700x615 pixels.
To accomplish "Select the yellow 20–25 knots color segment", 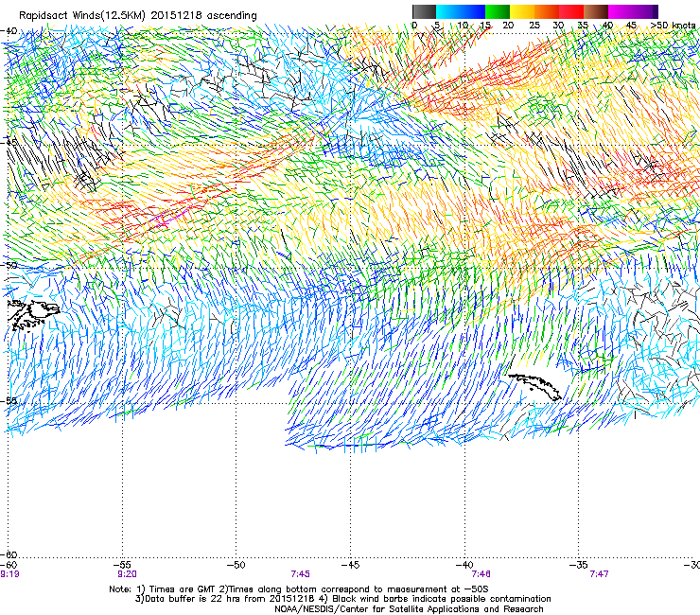I will point(522,11).
